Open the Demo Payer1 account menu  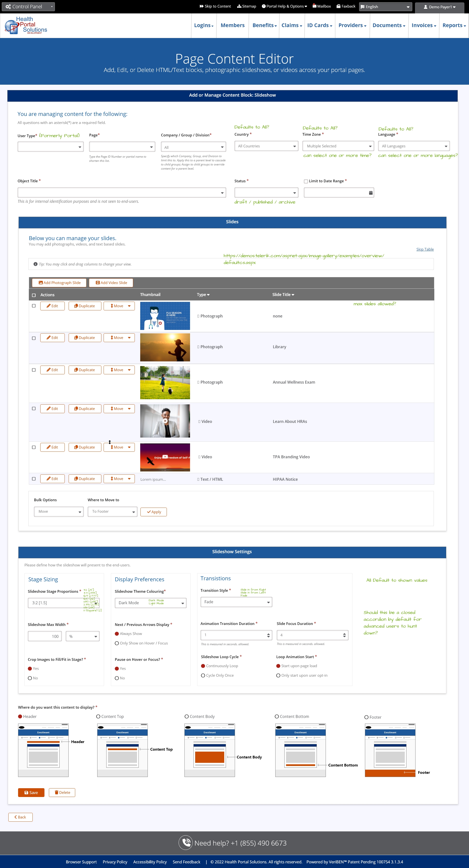440,7
